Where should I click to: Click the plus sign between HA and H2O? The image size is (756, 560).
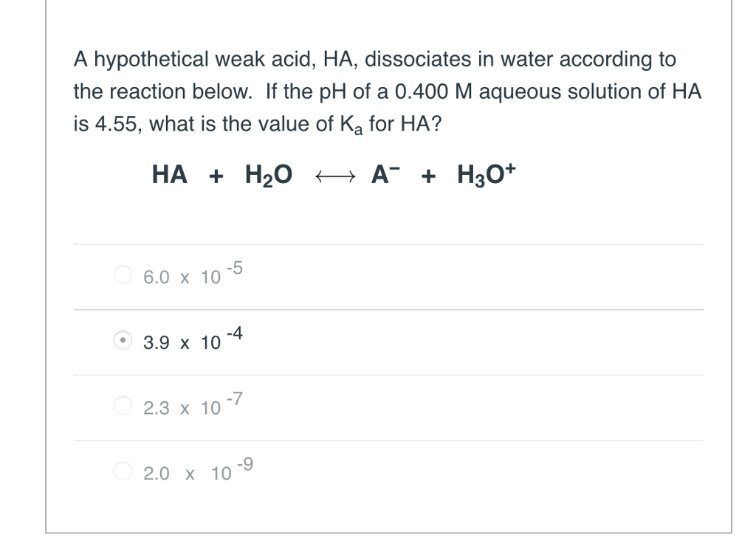pos(216,174)
